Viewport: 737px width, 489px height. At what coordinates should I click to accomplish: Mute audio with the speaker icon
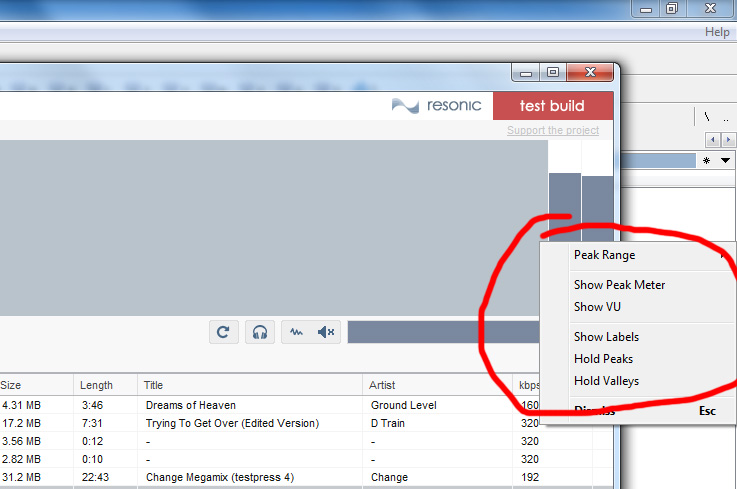point(327,332)
